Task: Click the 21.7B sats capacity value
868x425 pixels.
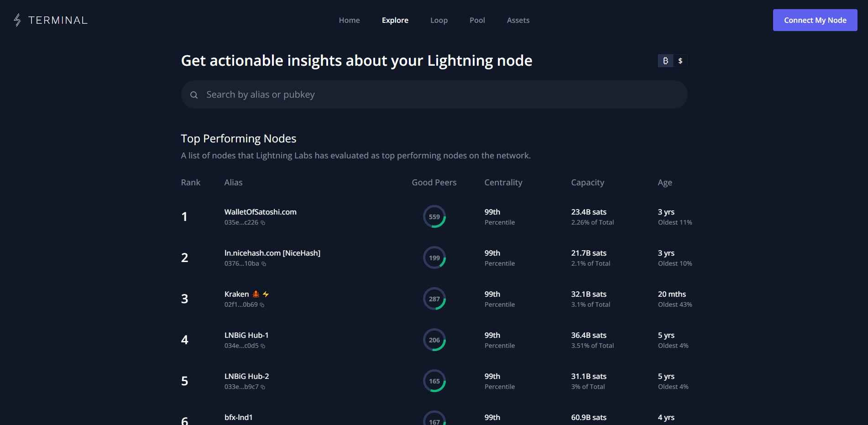Action: [x=589, y=253]
